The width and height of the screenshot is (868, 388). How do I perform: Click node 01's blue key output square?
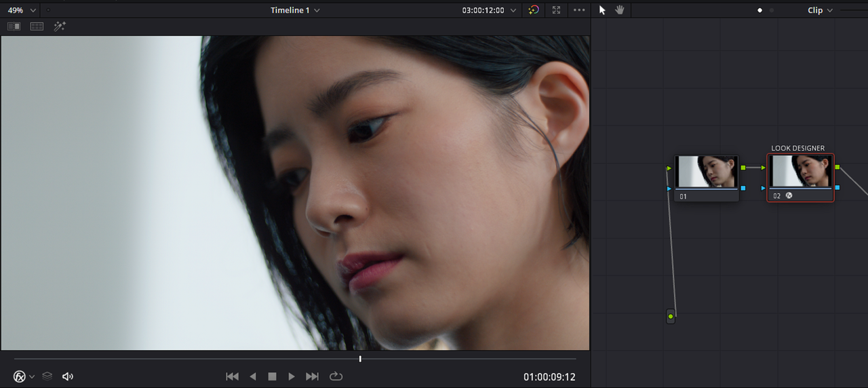coord(743,188)
